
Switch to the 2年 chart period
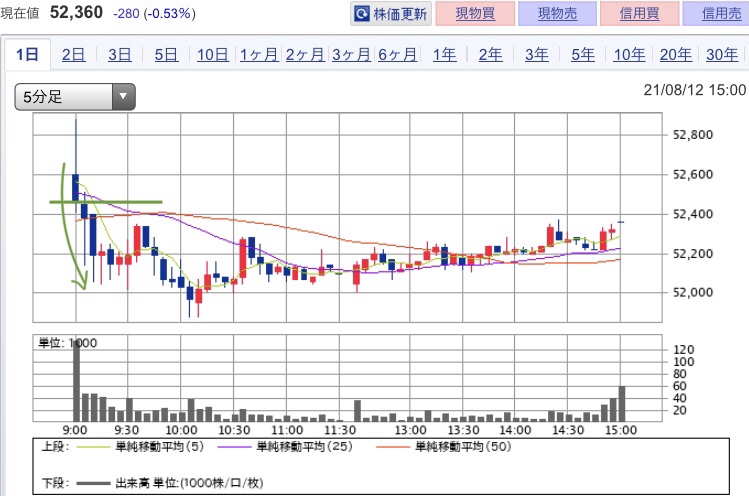click(491, 55)
